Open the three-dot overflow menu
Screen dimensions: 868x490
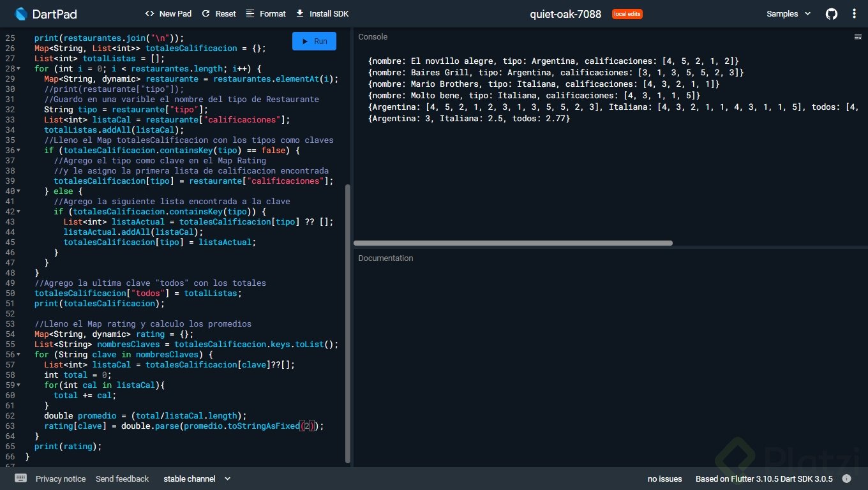pos(855,13)
